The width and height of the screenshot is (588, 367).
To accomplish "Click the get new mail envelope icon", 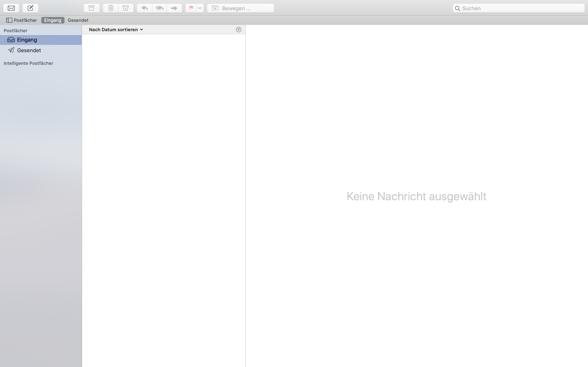I will tap(11, 8).
